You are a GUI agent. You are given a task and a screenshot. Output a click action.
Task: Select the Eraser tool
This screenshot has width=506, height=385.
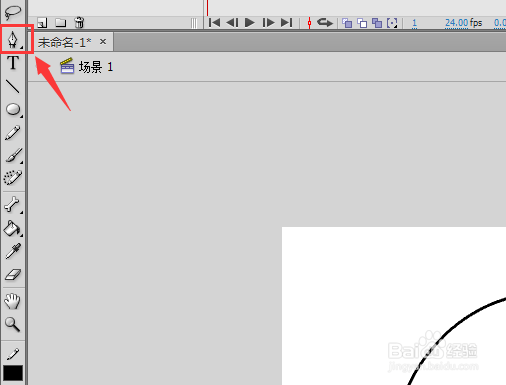[13, 275]
